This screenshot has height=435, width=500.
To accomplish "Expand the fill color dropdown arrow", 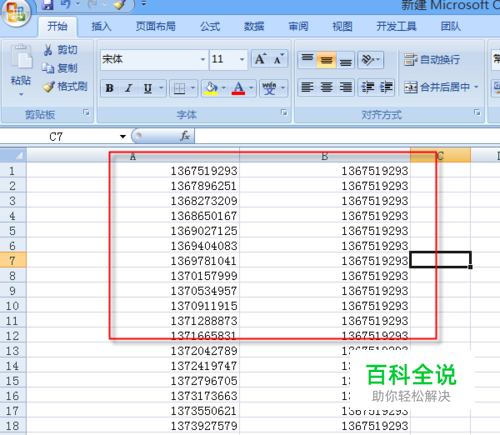I will pos(224,88).
